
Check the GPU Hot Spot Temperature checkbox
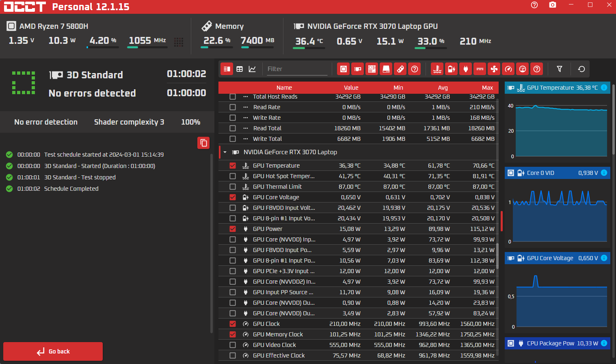point(233,176)
